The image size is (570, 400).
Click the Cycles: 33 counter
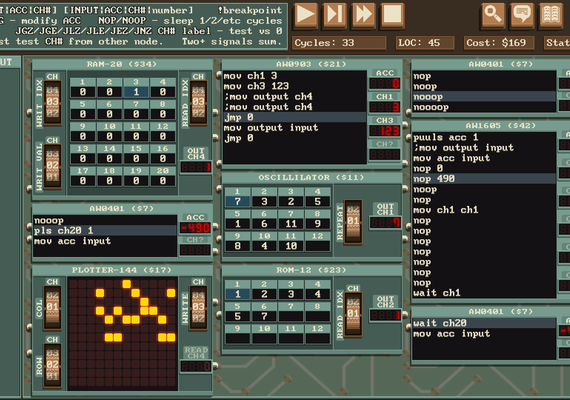(339, 43)
